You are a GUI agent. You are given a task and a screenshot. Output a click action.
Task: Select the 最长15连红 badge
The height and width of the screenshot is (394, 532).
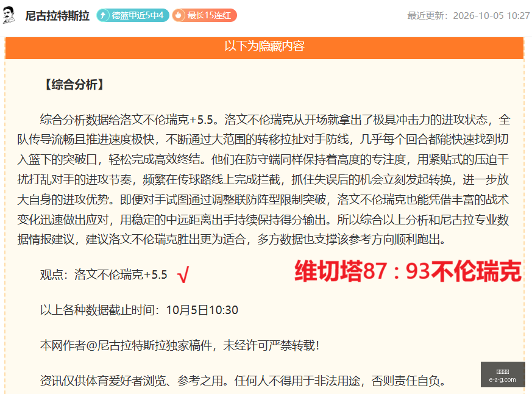204,15
